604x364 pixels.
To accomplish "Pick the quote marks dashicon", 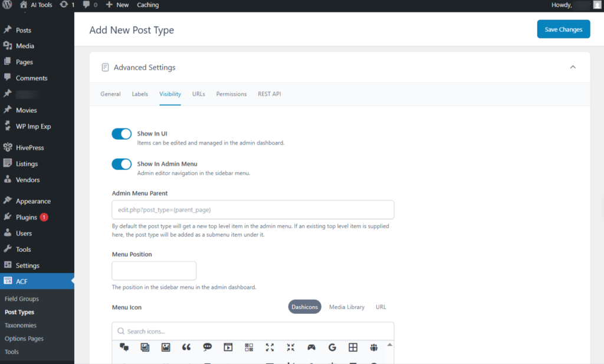I will pos(186,347).
